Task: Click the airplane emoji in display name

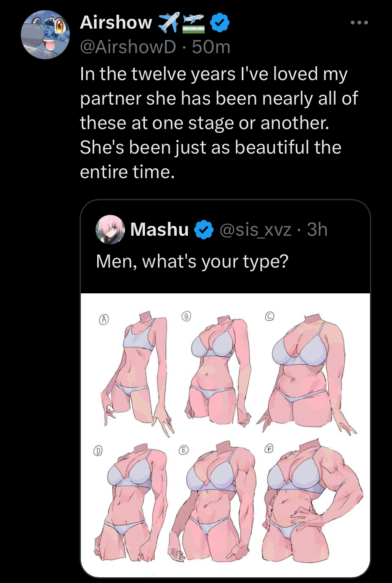Action: coord(169,22)
